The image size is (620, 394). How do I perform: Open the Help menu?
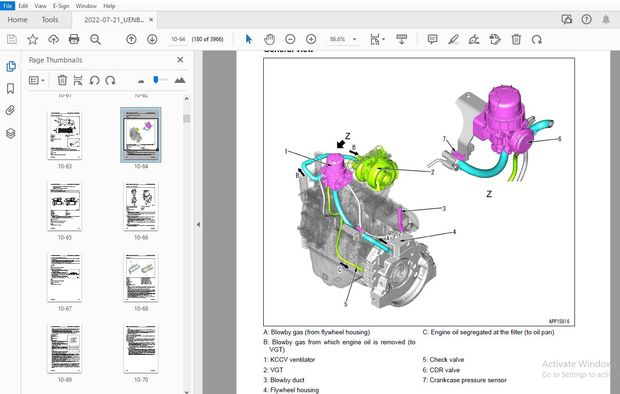[109, 6]
